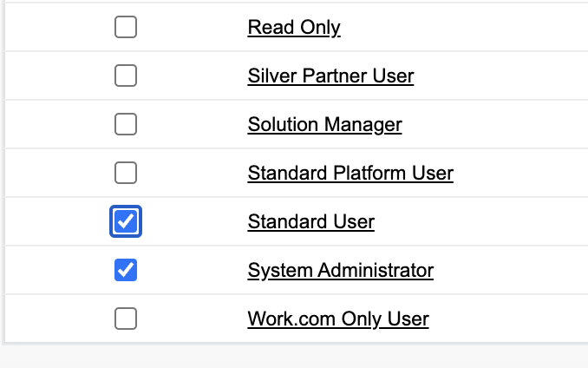Viewport: 588px width, 368px height.
Task: Mark the empty Read Only row box
Action: click(x=126, y=28)
